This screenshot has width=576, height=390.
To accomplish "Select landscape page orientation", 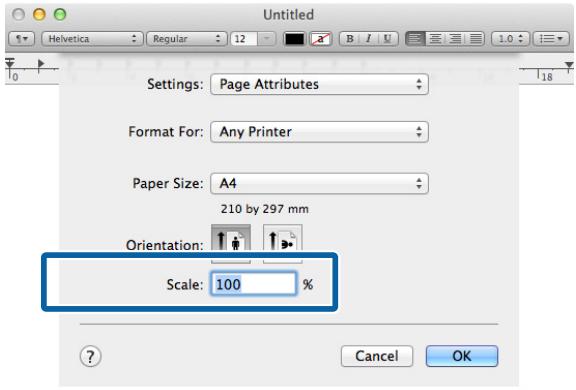I will click(283, 244).
